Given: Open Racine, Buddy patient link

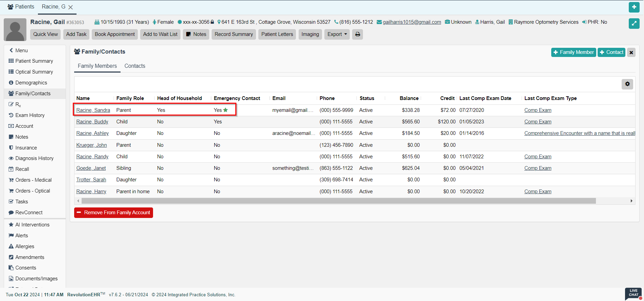Looking at the screenshot, I should coord(92,122).
